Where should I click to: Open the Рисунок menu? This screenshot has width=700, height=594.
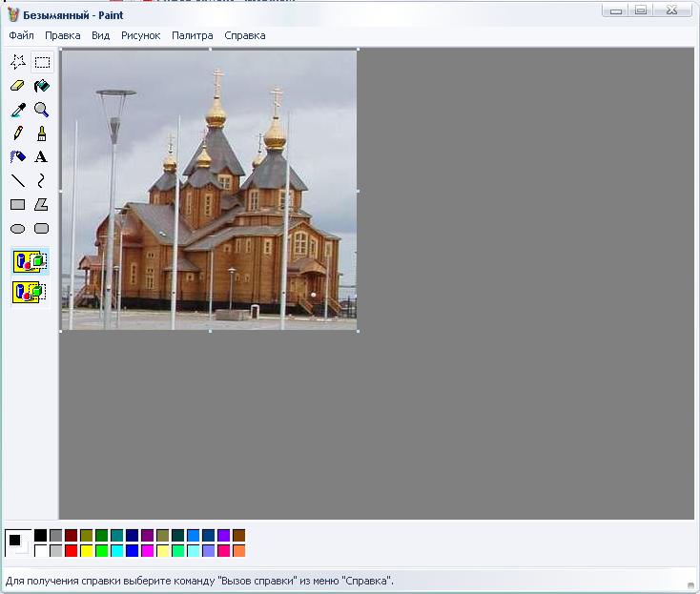(140, 35)
